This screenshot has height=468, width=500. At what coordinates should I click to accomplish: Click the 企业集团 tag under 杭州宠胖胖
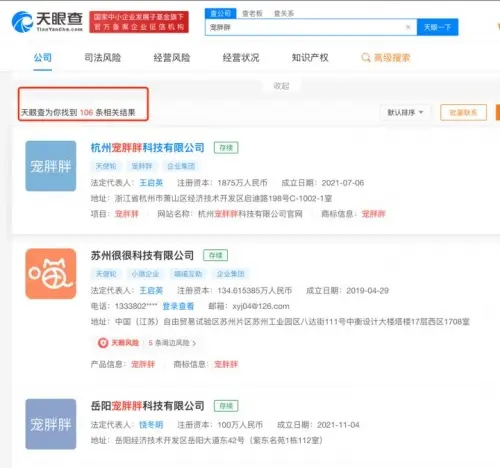tap(181, 166)
